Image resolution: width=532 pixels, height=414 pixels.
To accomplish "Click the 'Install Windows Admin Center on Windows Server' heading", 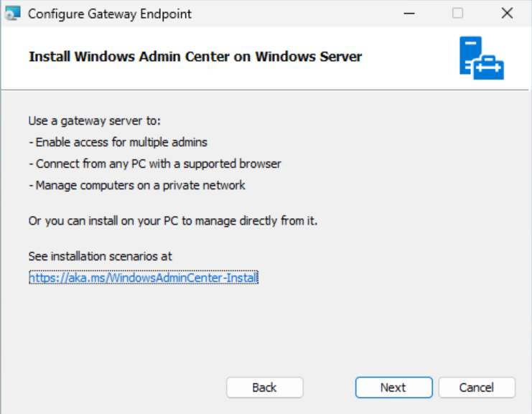I will tap(195, 57).
